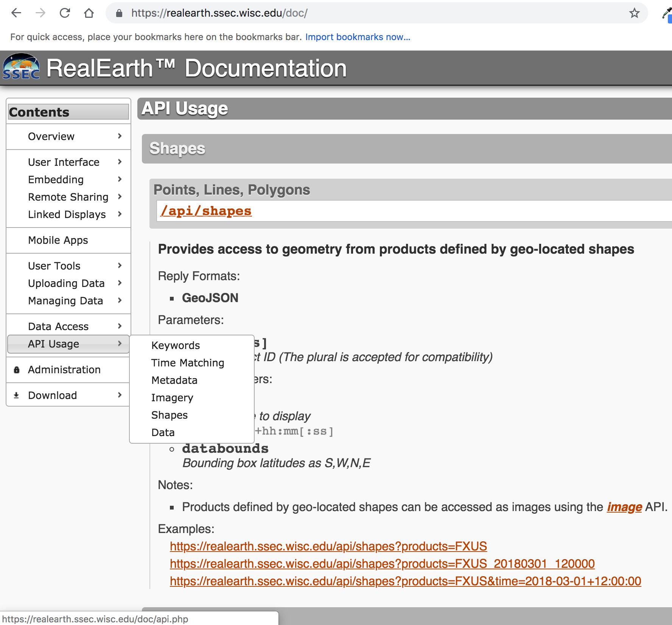Choose Imagery from the submenu
The height and width of the screenshot is (625, 672).
(x=192, y=398)
